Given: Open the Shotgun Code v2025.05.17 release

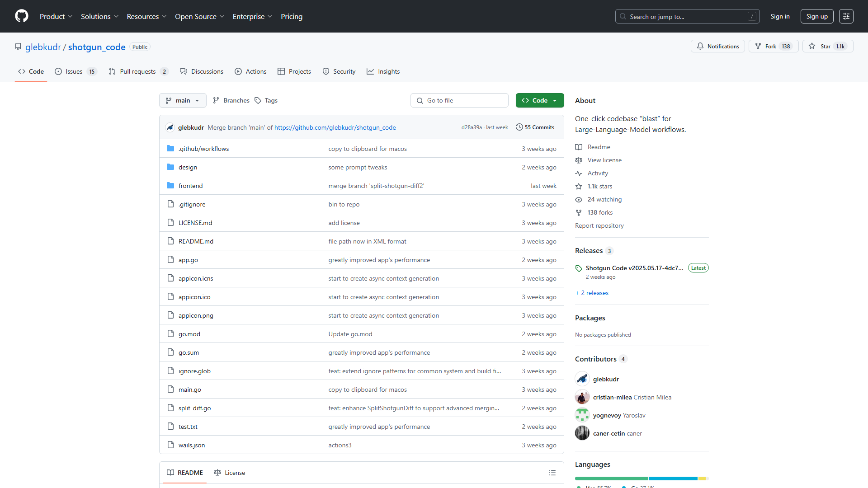Looking at the screenshot, I should coord(634,268).
